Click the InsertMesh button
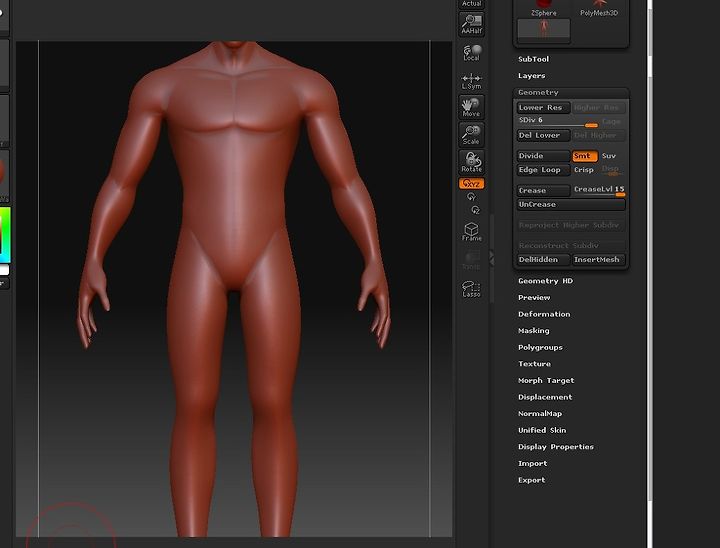This screenshot has height=548, width=720. 598,260
